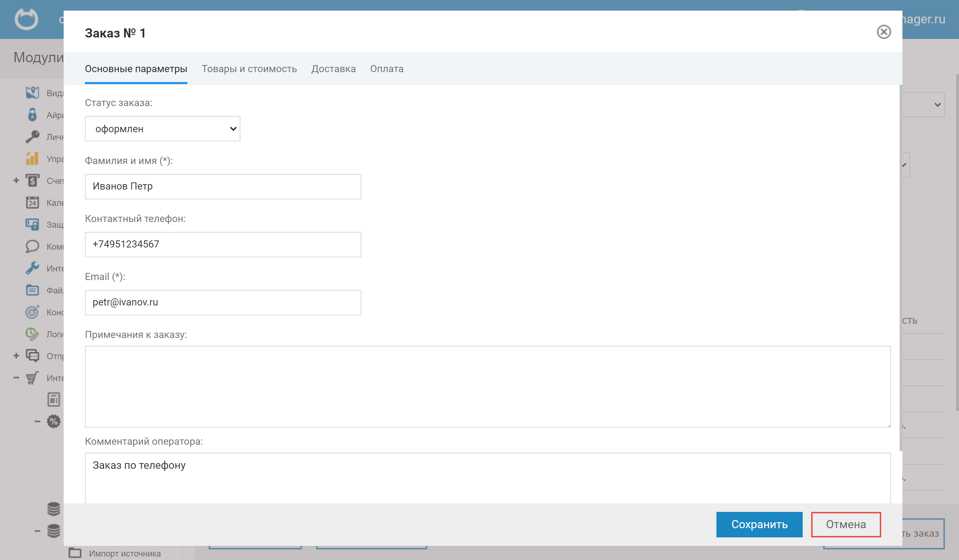Click the cat logo in the header
Viewport: 959px width, 560px height.
coord(26,19)
